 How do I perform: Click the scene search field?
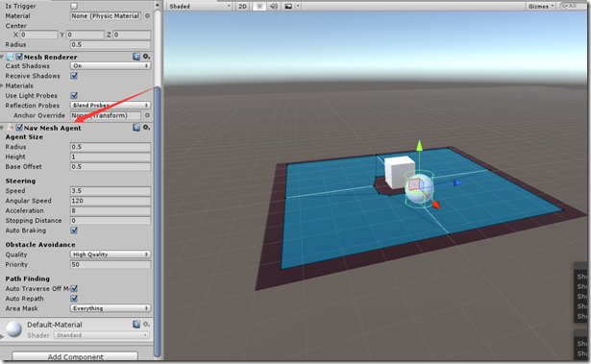coord(573,6)
